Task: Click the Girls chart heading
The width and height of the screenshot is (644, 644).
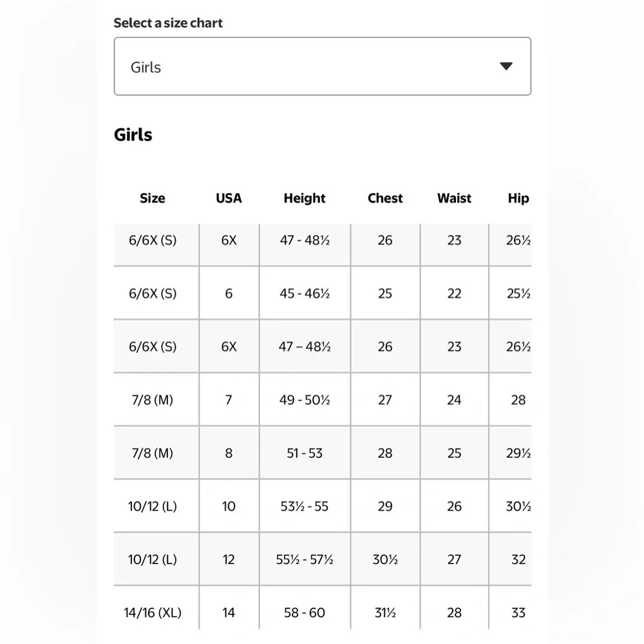Action: tap(133, 135)
